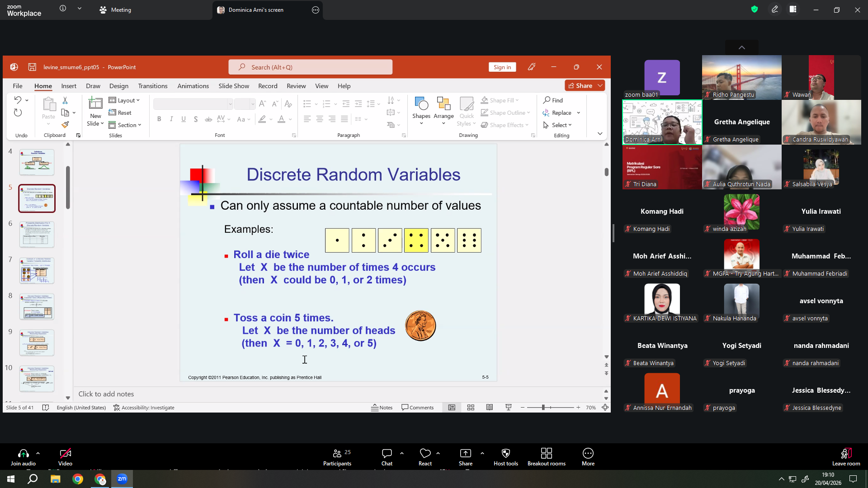Viewport: 868px width, 488px height.
Task: Collapse the PowerPoint ribbon chevron
Action: coord(600,134)
